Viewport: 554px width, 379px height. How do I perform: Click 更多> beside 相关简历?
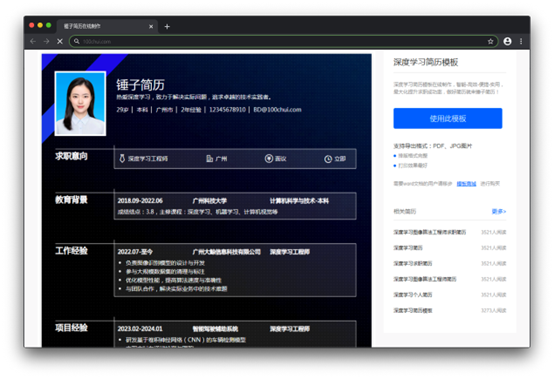[499, 211]
